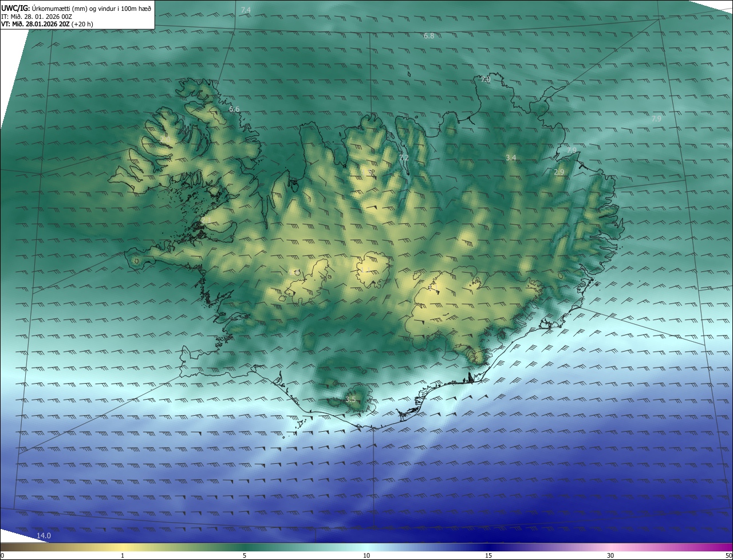This screenshot has width=733, height=560.
Task: Click the 3.4 value label in northeast Iceland
Action: [511, 157]
